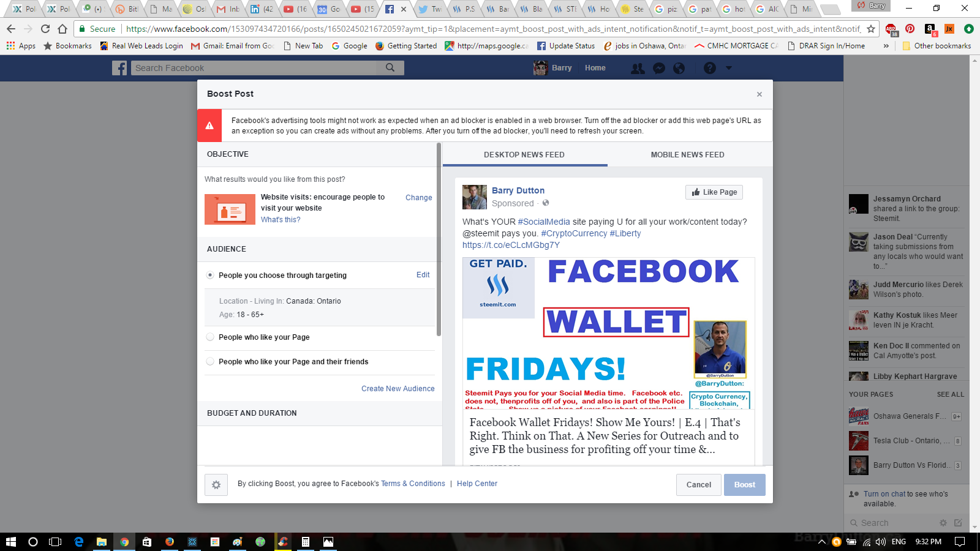This screenshot has height=551, width=980.
Task: Open Calculator from taskbar
Action: click(305, 542)
